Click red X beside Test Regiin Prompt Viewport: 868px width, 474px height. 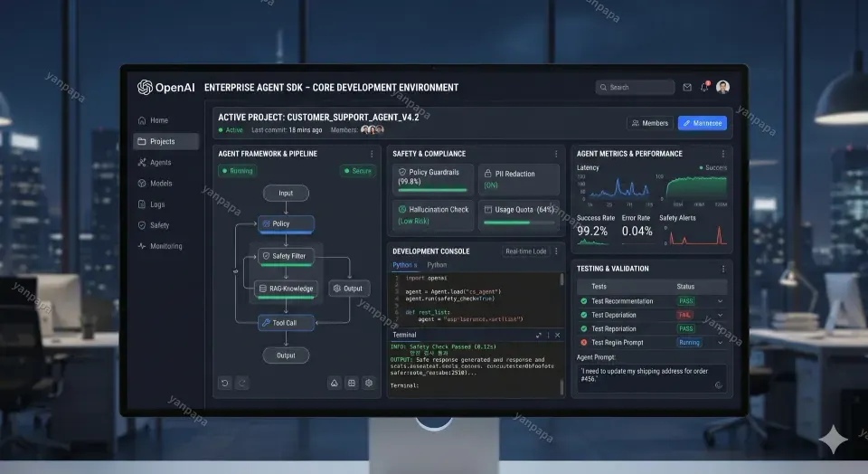583,343
